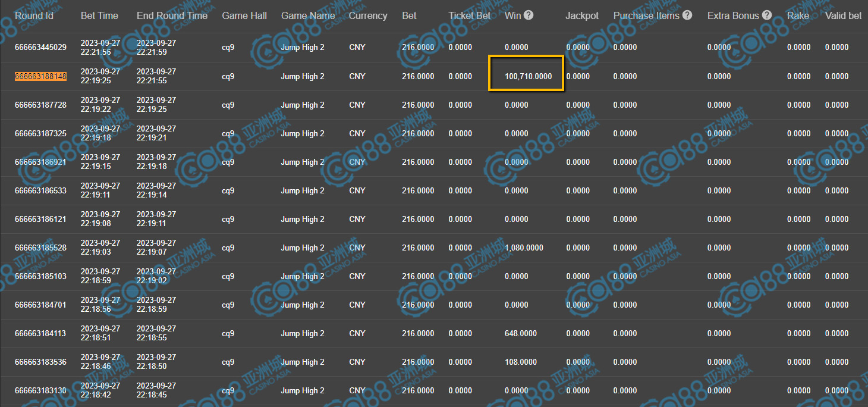Select round ID 666663185528
The image size is (868, 407).
[x=40, y=248]
